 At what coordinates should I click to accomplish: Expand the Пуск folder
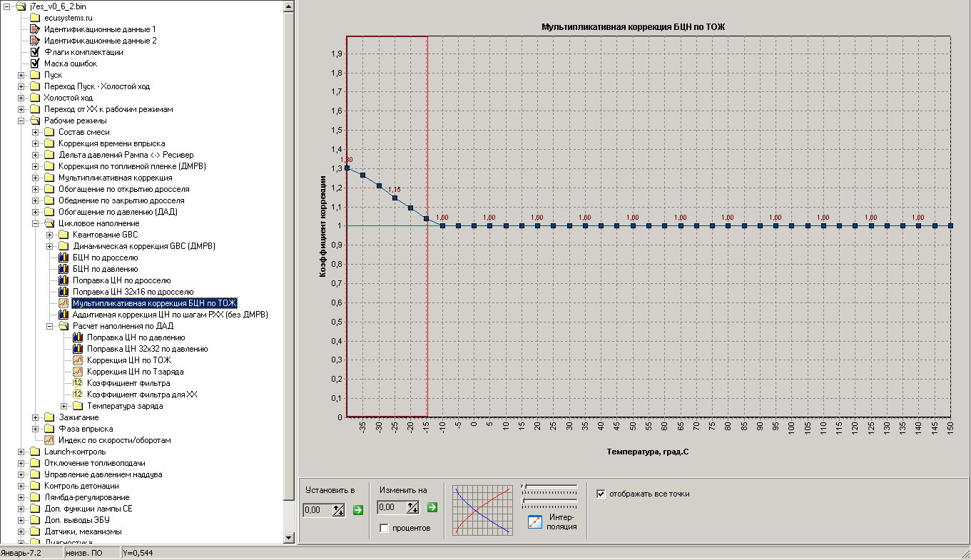pos(21,75)
